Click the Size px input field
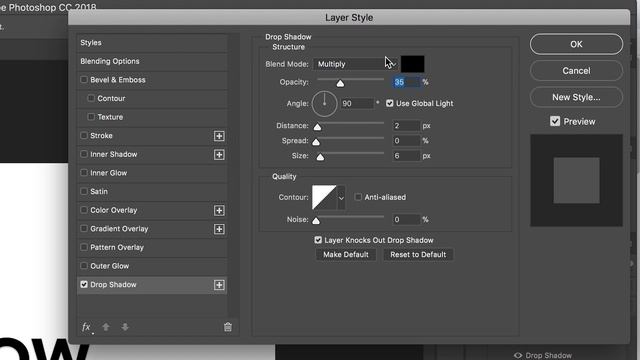The width and height of the screenshot is (640, 360). click(x=406, y=156)
